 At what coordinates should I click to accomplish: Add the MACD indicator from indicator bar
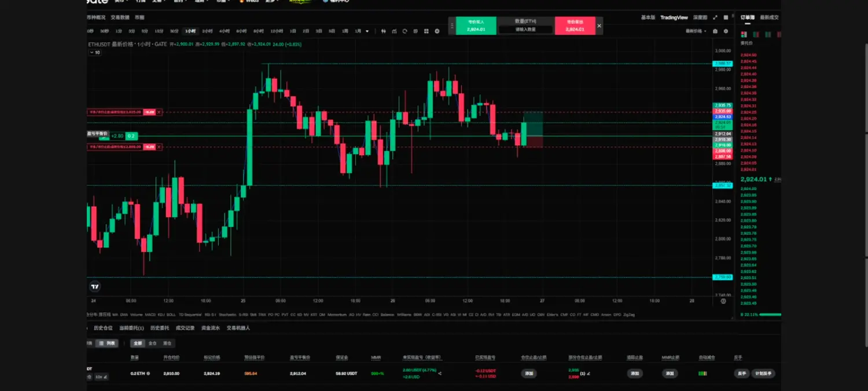150,315
